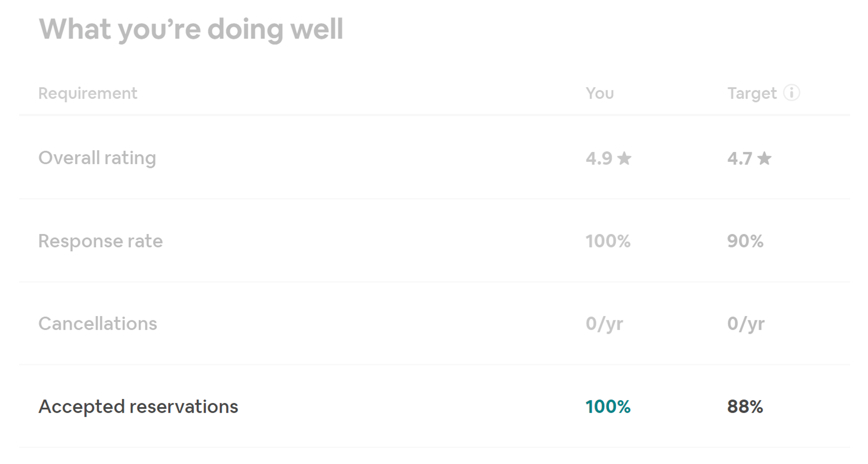The image size is (868, 464).
Task: Click the info icon next to Target
Action: click(791, 92)
